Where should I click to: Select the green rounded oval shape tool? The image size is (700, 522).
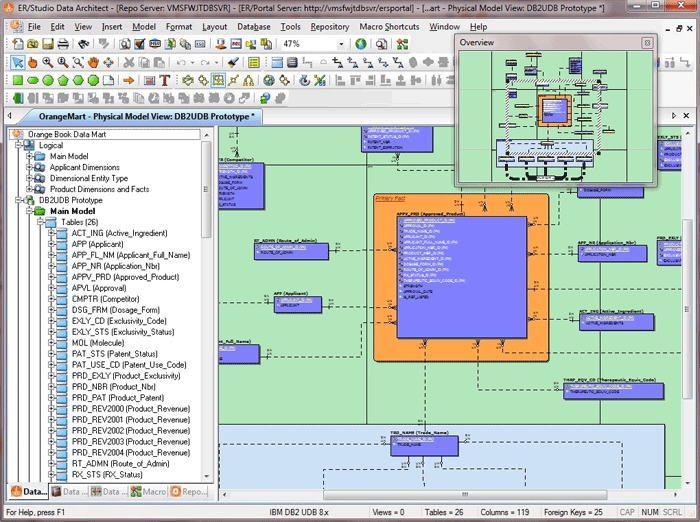coord(33,80)
